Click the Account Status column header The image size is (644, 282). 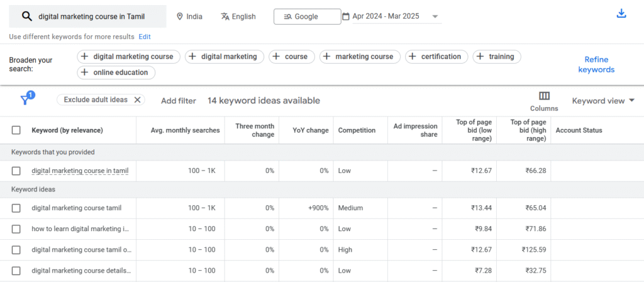pos(579,130)
